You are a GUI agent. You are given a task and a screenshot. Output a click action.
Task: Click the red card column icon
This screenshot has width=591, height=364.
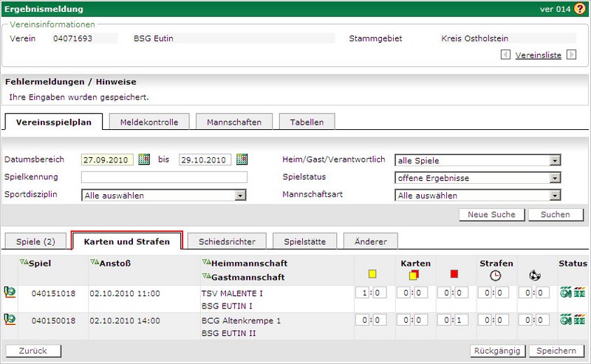(x=454, y=275)
